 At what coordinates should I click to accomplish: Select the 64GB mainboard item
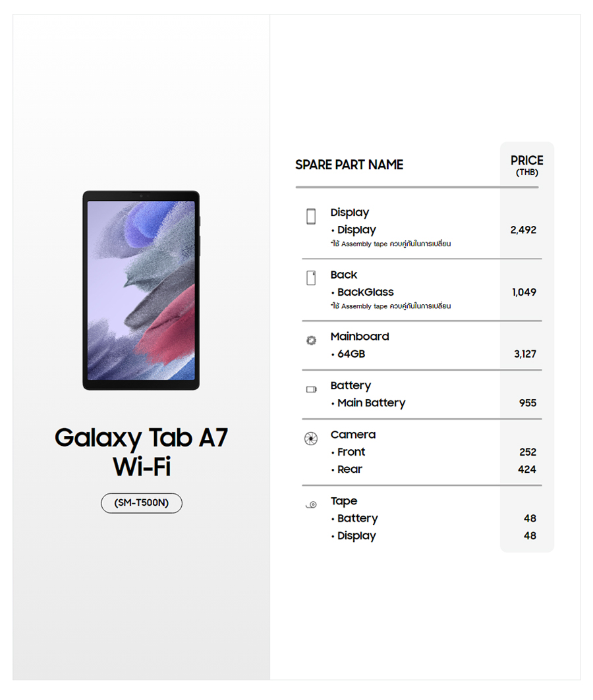pyautogui.click(x=351, y=354)
